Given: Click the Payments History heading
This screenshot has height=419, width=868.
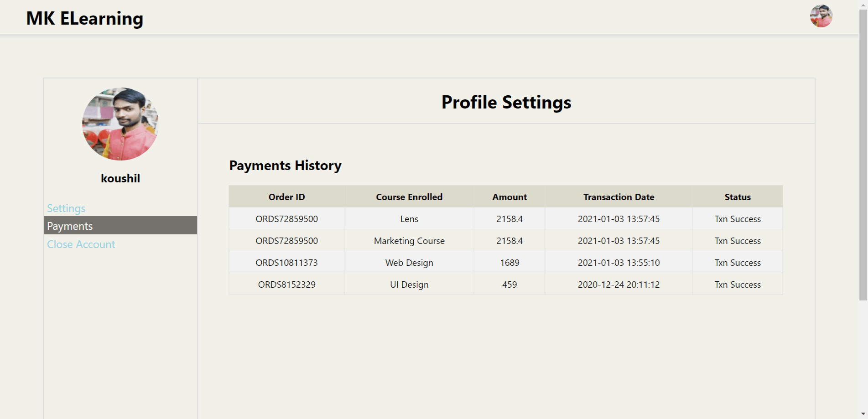Looking at the screenshot, I should pos(285,166).
